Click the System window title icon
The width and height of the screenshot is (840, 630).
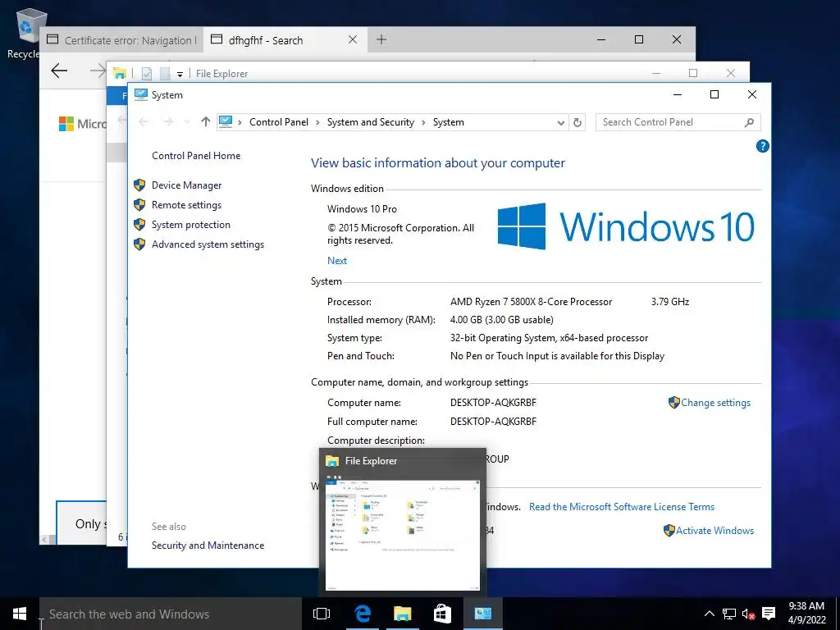tap(141, 95)
